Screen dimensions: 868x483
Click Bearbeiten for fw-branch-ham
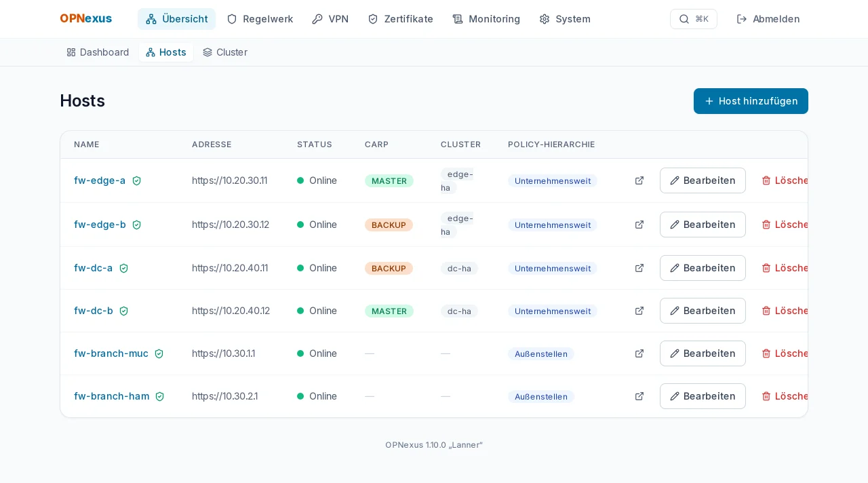(x=703, y=396)
